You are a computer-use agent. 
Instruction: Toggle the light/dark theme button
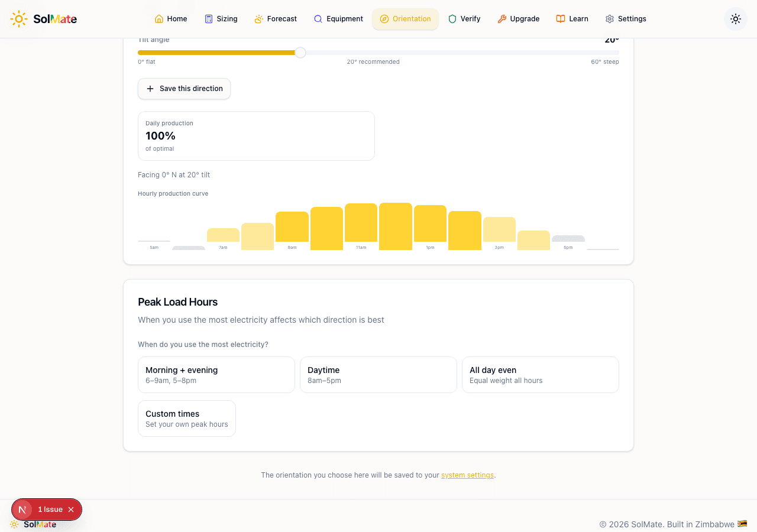tap(735, 19)
